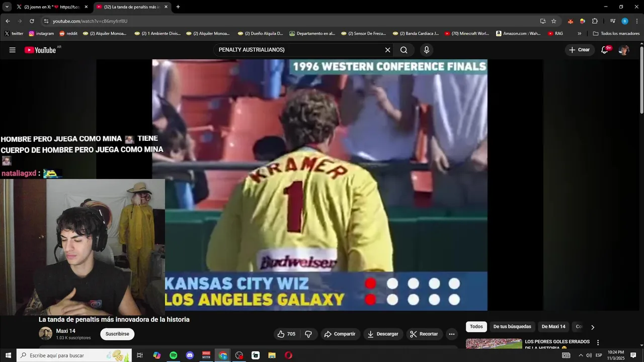Open Spotify from the taskbar
This screenshot has width=644, height=362.
173,355
